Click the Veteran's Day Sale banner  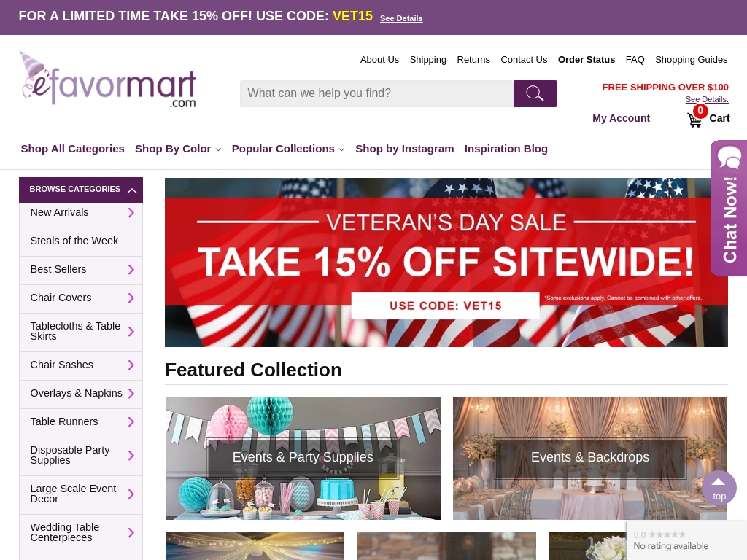coord(446,262)
